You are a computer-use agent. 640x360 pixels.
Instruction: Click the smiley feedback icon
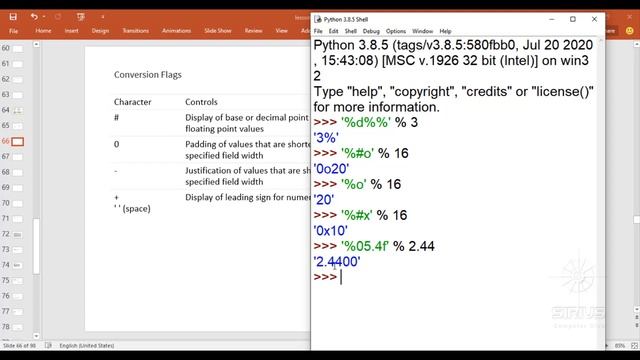point(629,31)
